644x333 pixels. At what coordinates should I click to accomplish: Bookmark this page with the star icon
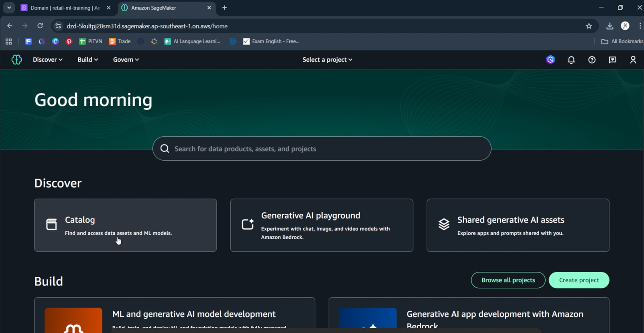(x=589, y=26)
